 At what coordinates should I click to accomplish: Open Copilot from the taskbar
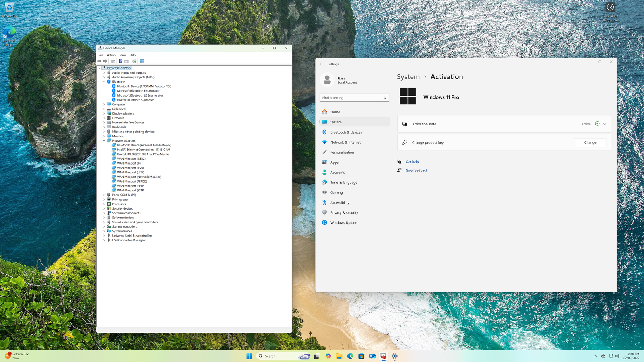click(328, 356)
